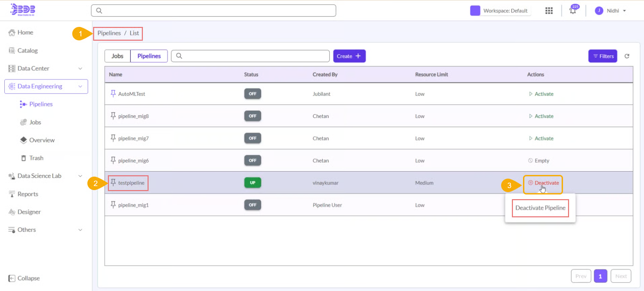Toggle the OFF status of pipeline_mig1
The image size is (644, 291).
point(252,205)
